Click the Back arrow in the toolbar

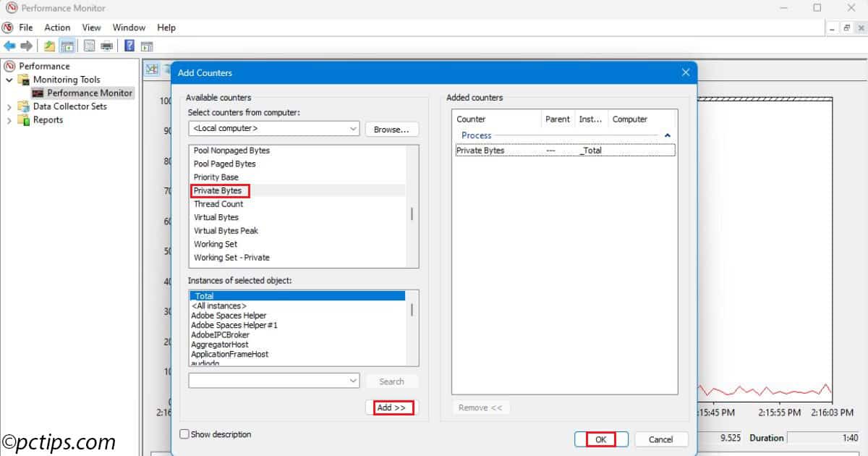coord(9,46)
